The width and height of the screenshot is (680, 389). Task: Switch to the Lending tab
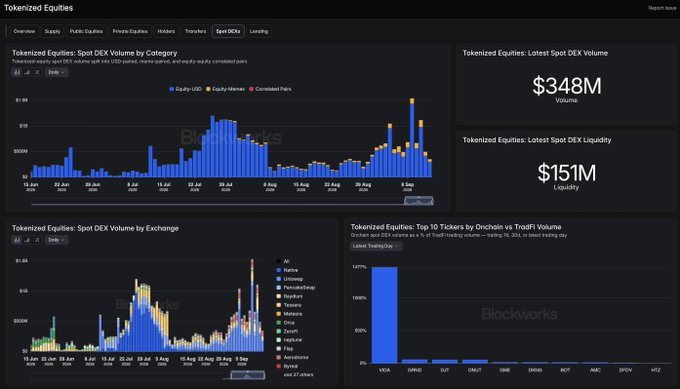coord(259,31)
